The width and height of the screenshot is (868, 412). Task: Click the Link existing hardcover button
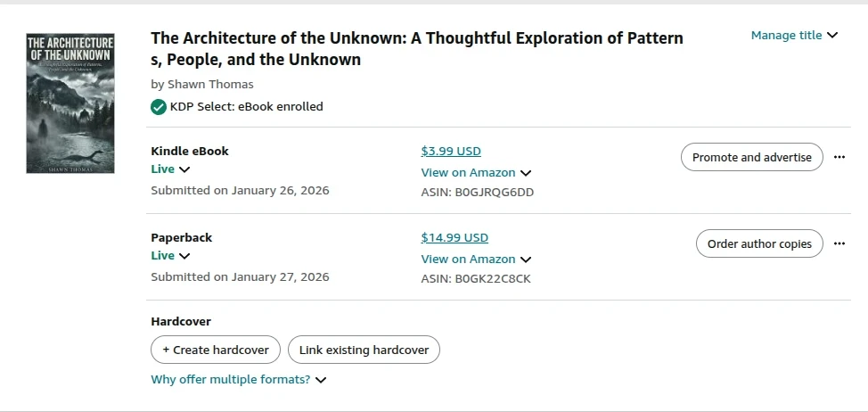click(x=364, y=350)
